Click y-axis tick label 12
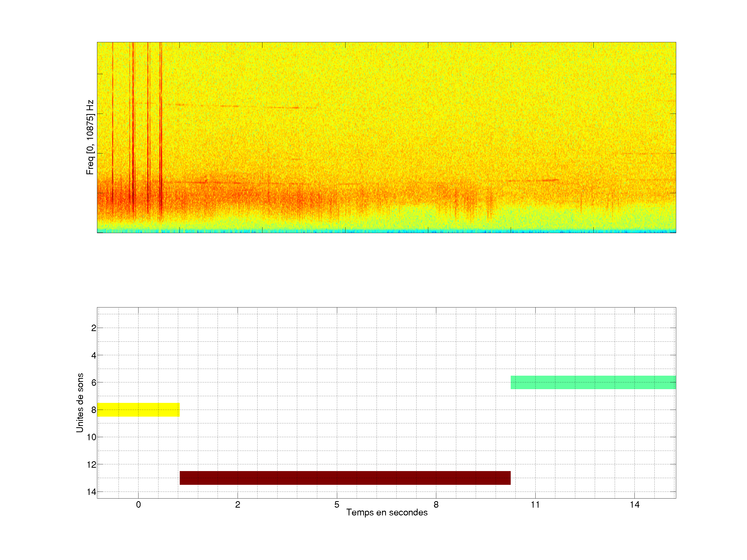747x560 pixels. [x=92, y=465]
